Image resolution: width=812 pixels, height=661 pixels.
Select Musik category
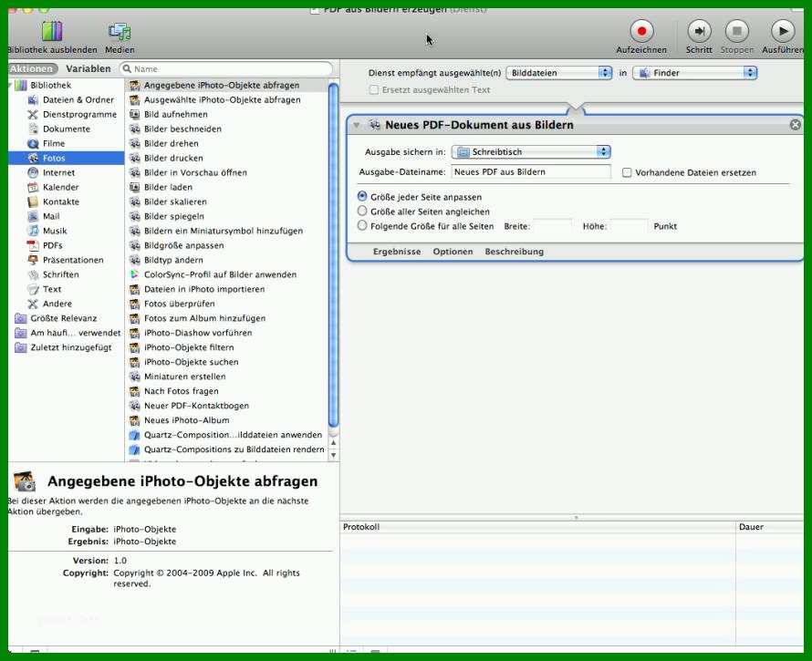[47, 231]
